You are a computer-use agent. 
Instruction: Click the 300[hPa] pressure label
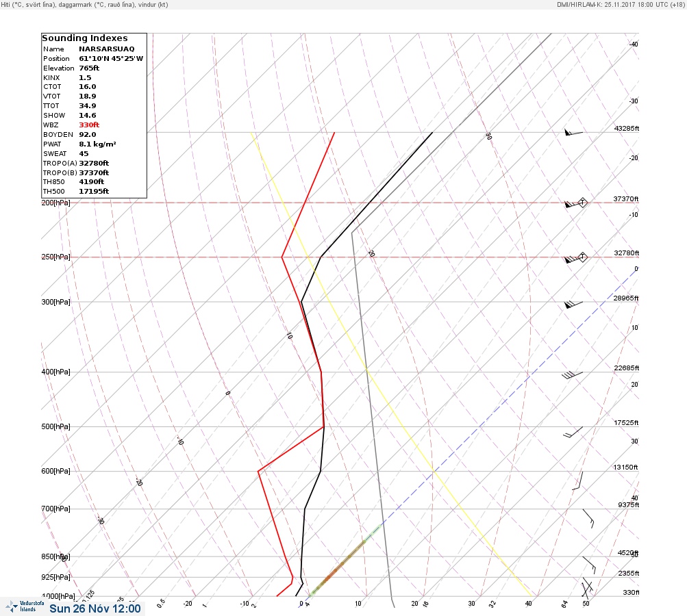pos(55,302)
